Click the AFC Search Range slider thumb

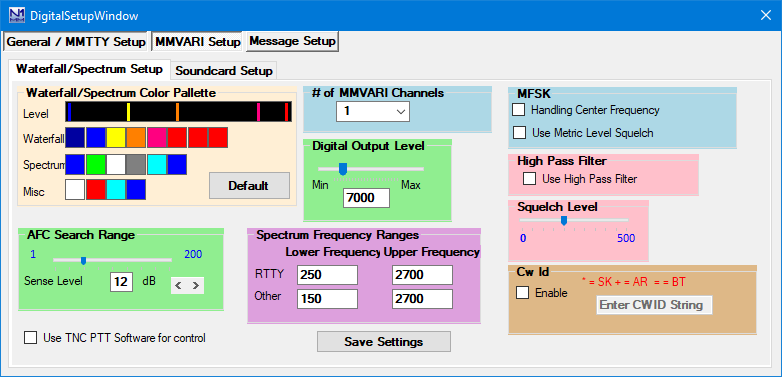84,260
